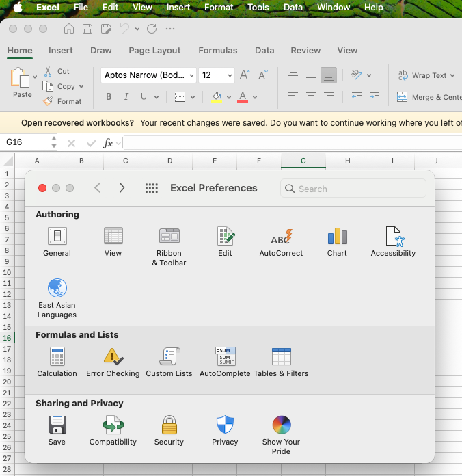Open the Paste options dropdown arrow
The height and width of the screenshot is (476, 462).
tap(35, 77)
